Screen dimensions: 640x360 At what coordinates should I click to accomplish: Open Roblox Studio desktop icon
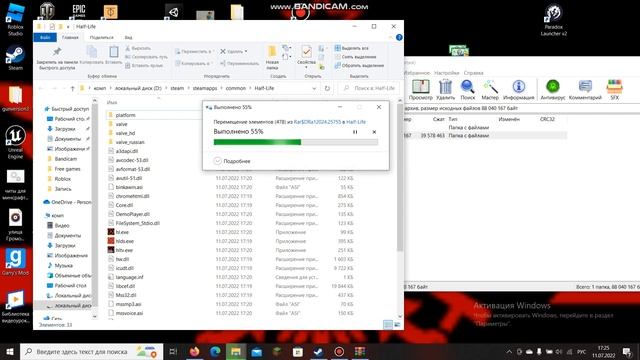[15, 19]
